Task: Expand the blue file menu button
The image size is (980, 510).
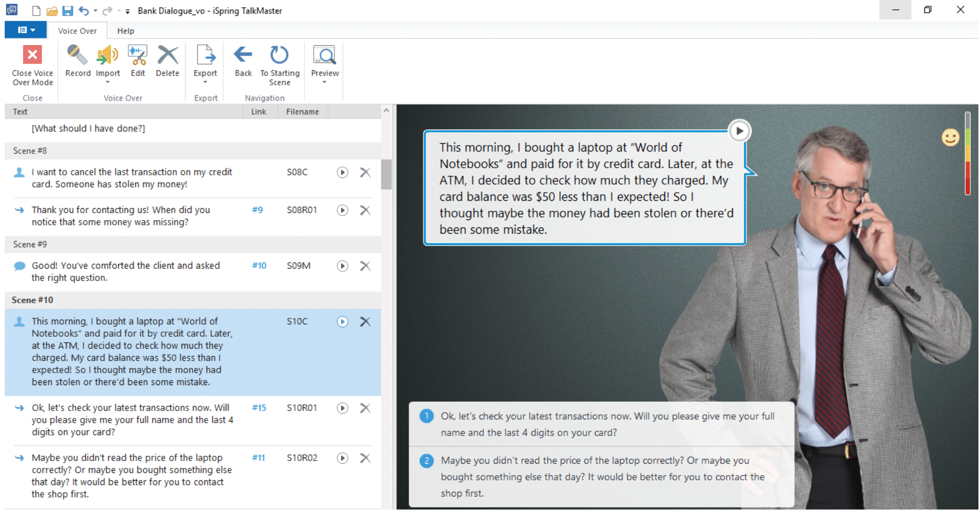Action: click(25, 30)
